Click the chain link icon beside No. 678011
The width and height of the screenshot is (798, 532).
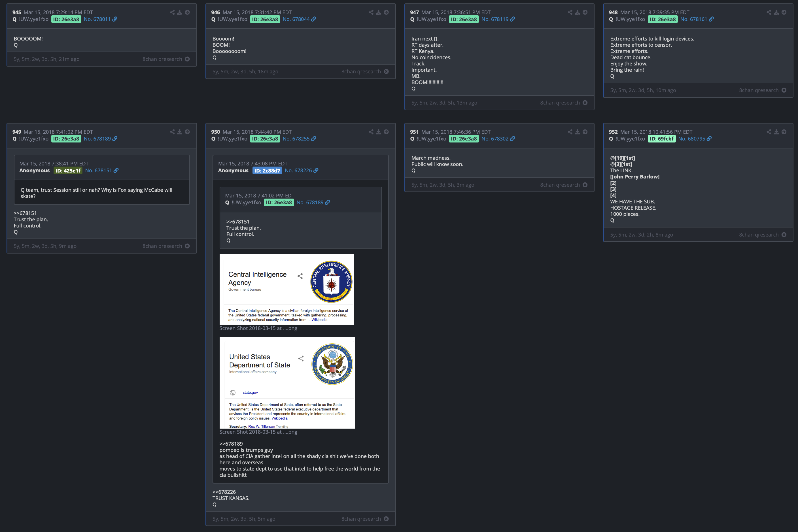click(x=115, y=19)
